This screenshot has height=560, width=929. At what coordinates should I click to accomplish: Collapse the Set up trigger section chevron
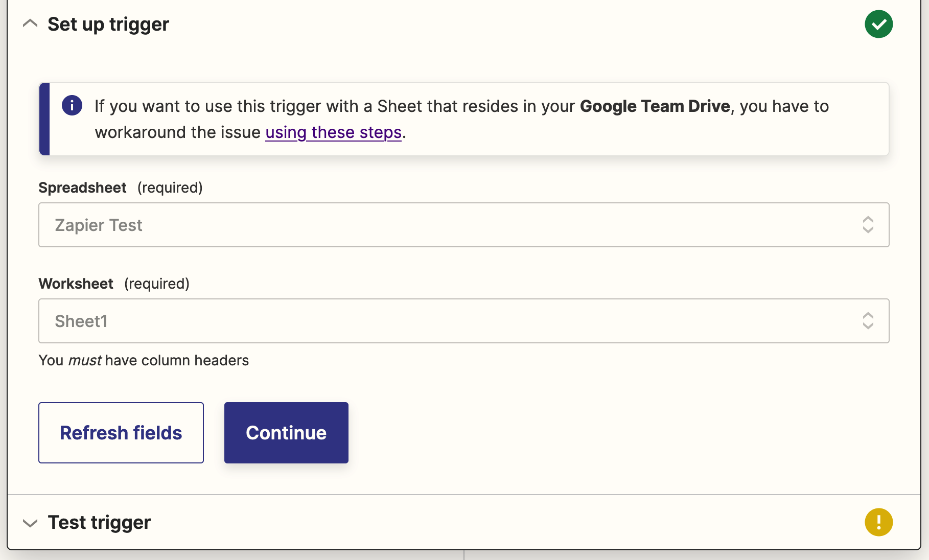tap(30, 24)
